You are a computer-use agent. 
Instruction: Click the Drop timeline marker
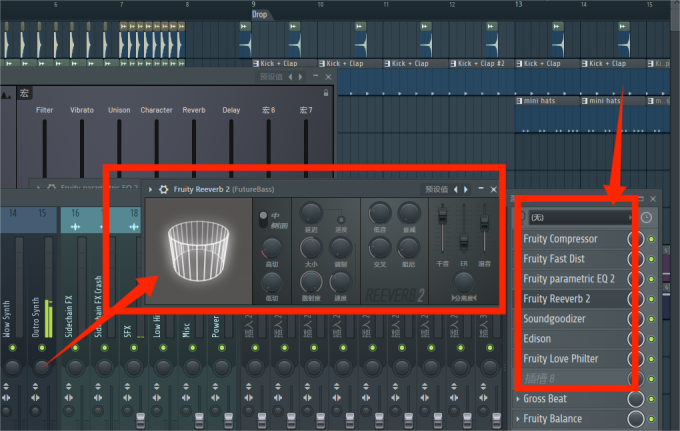coord(260,14)
